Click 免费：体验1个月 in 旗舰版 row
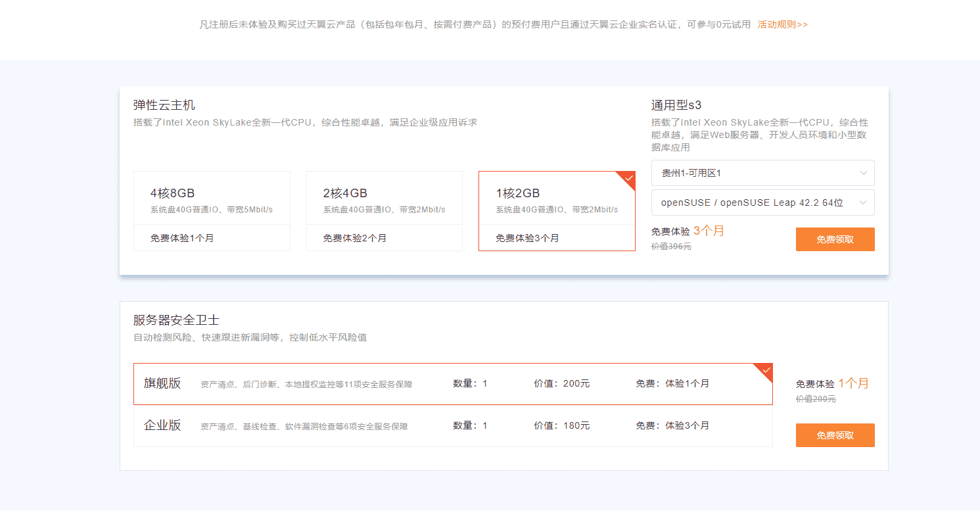 coord(672,384)
